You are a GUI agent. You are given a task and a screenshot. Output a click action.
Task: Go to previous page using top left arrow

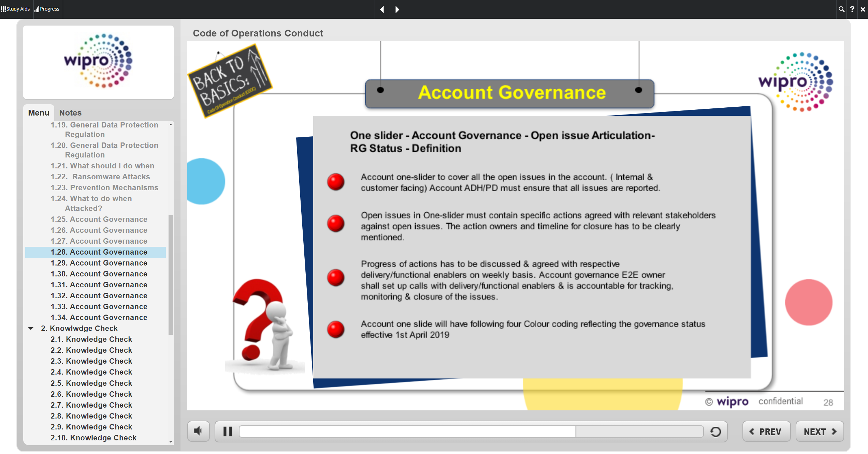coord(382,9)
